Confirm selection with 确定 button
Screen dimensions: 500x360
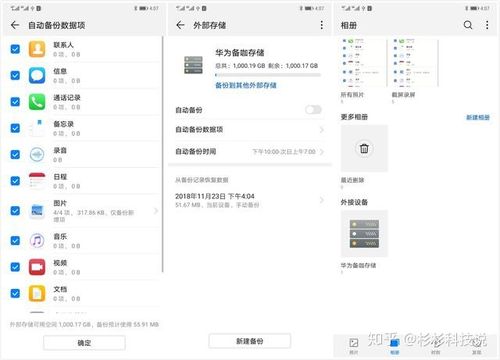coord(84,343)
